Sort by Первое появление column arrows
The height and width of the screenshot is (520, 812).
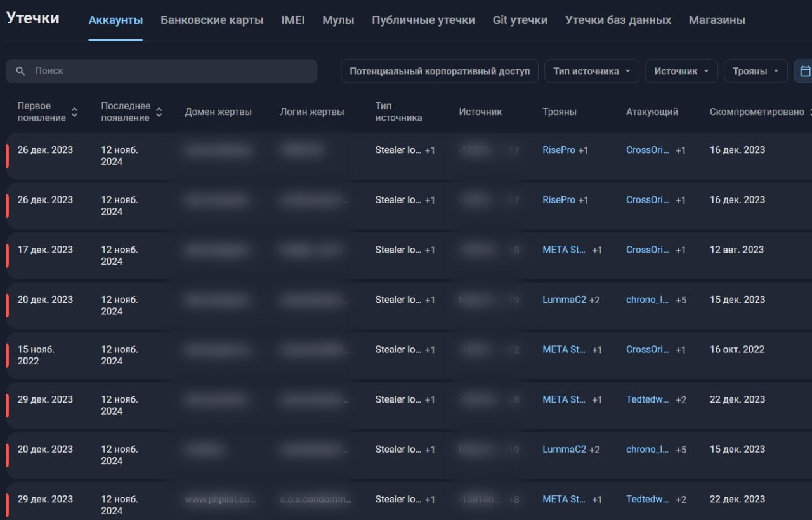pos(74,112)
